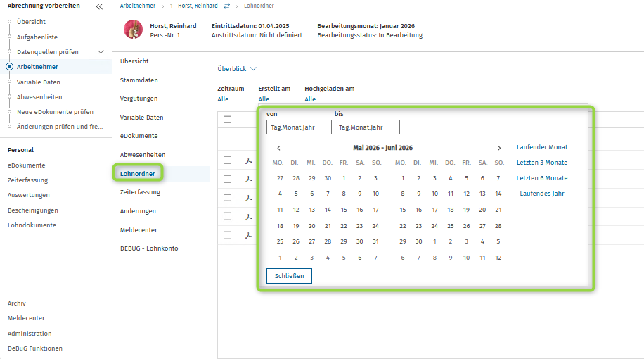Open the employee Abwesenheiten tab
The width and height of the screenshot is (644, 359).
tap(143, 155)
